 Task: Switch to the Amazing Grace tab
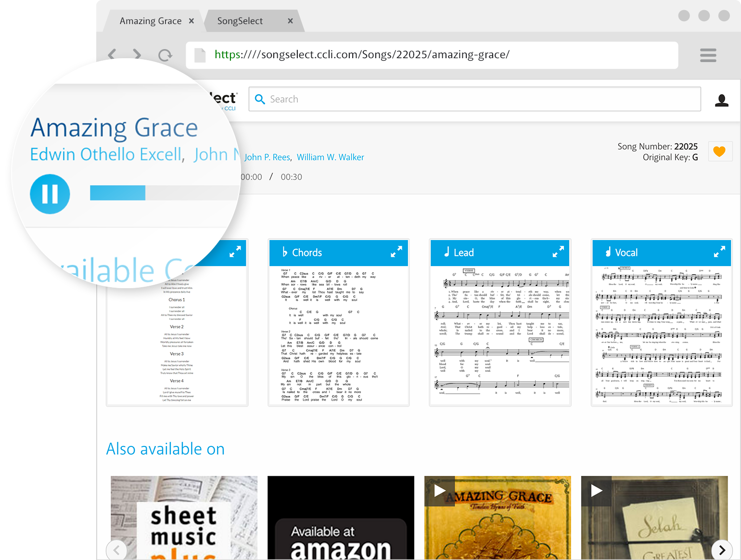pyautogui.click(x=151, y=21)
